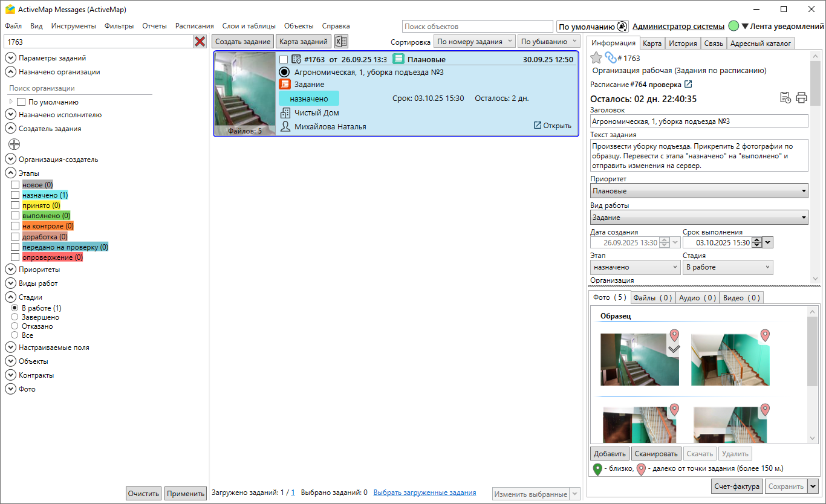Export task list to Excel
826x504 pixels.
tap(341, 42)
